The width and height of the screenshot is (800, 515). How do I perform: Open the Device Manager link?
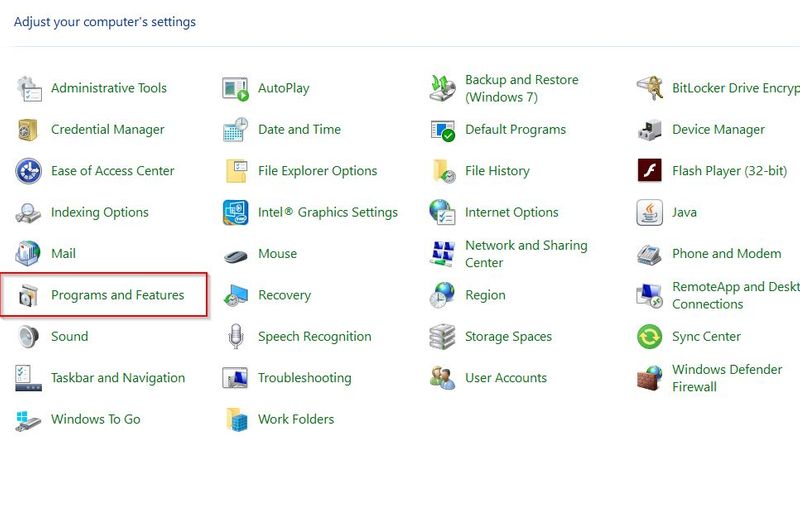click(718, 130)
